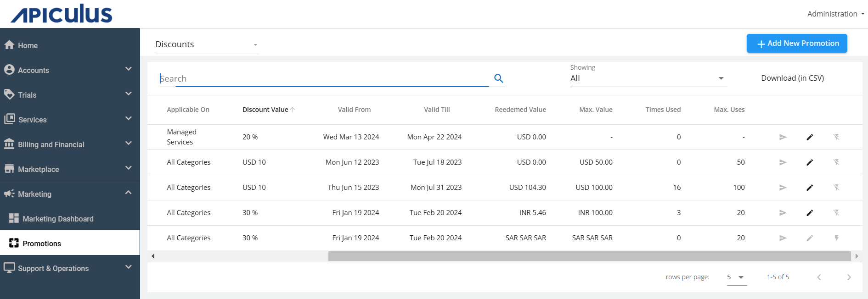Go to the next page of results
Viewport: 868px width, 299px height.
click(849, 277)
